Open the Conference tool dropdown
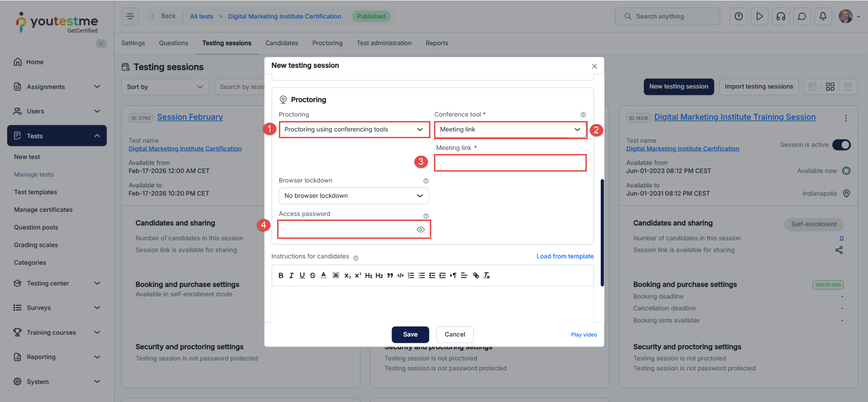 (510, 130)
